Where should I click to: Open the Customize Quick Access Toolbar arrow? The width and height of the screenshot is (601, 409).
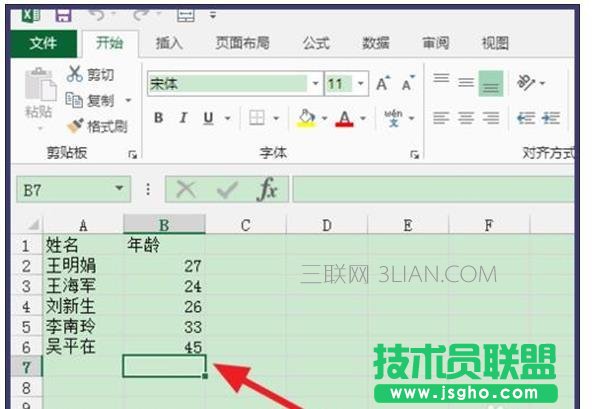(213, 16)
